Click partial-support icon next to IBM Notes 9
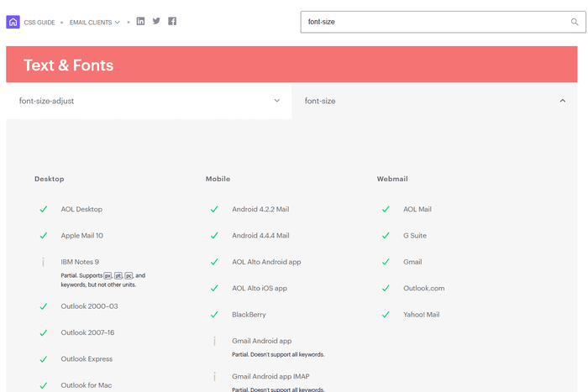Screen dimensions: 588x392 (43, 262)
